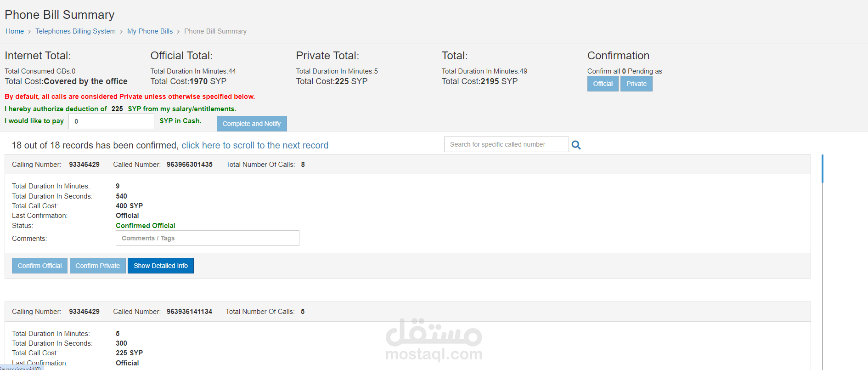This screenshot has height=370, width=868.
Task: Click the red default Private calls notice
Action: point(130,97)
